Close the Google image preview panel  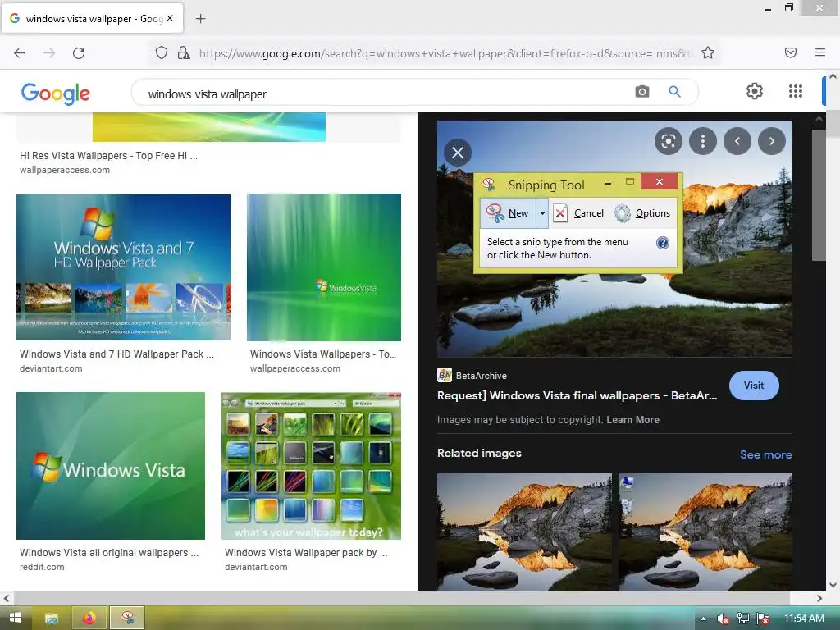click(x=458, y=153)
